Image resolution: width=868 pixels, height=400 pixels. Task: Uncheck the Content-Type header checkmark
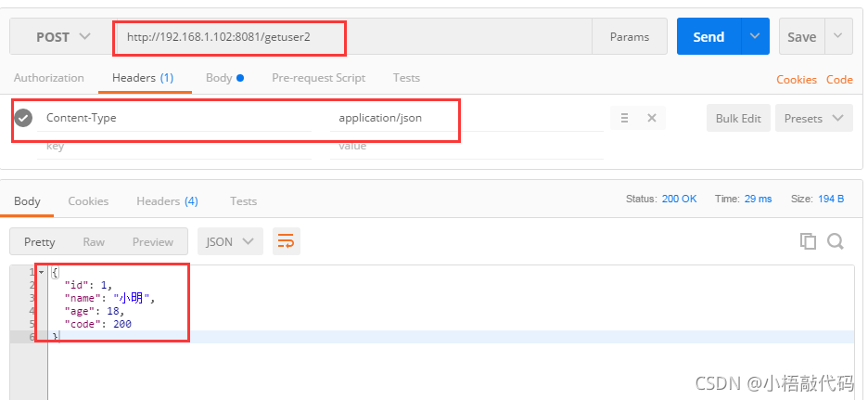point(23,118)
